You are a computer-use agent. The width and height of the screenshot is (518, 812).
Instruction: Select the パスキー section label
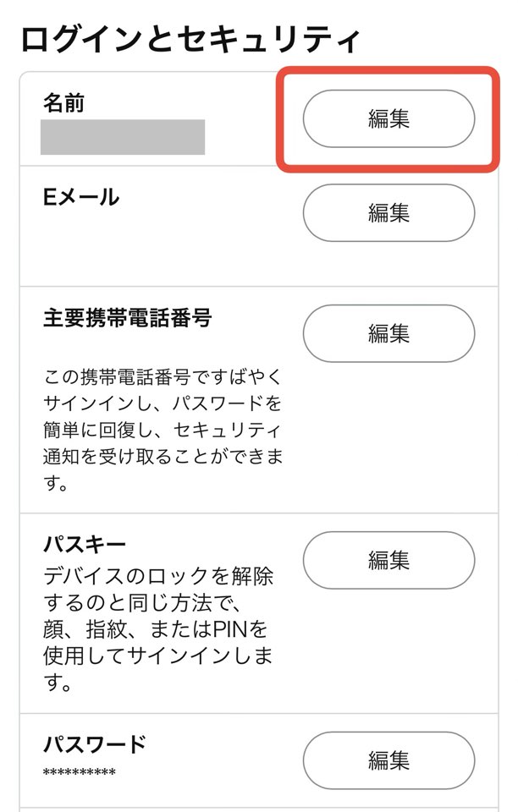pyautogui.click(x=85, y=542)
